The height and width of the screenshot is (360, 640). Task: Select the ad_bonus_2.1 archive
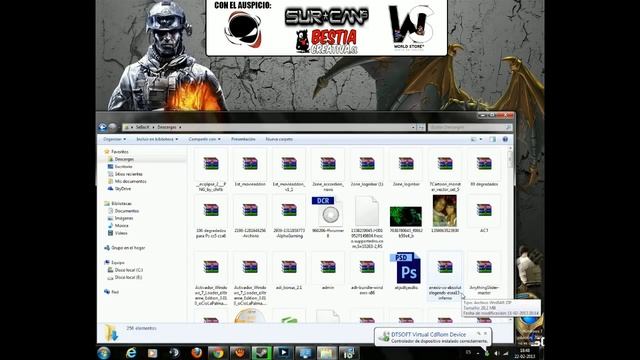[289, 271]
